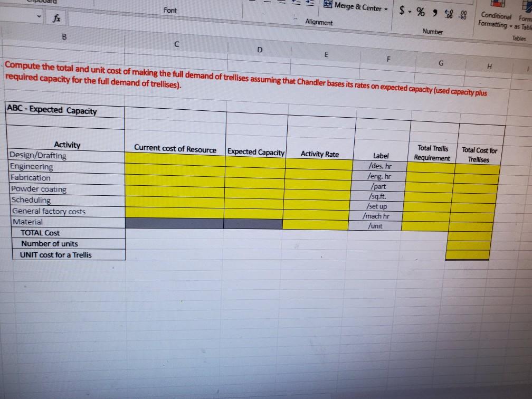This screenshot has height=399, width=532.
Task: Select the '/eng. hr' label cell
Action: coord(378,176)
